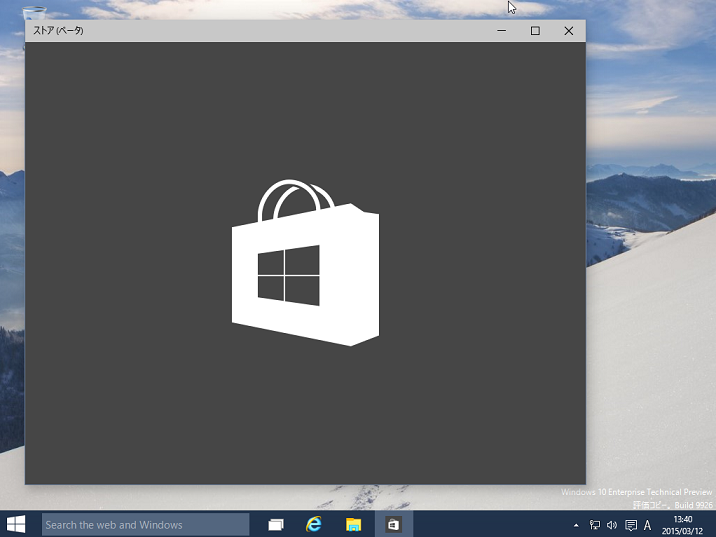Click the Search the web and Windows box

click(146, 525)
